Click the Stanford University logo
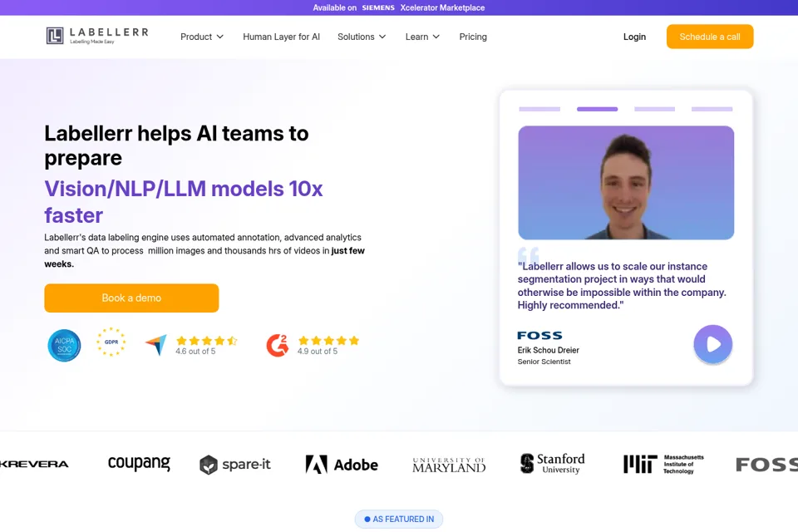This screenshot has height=532, width=798. coord(552,463)
